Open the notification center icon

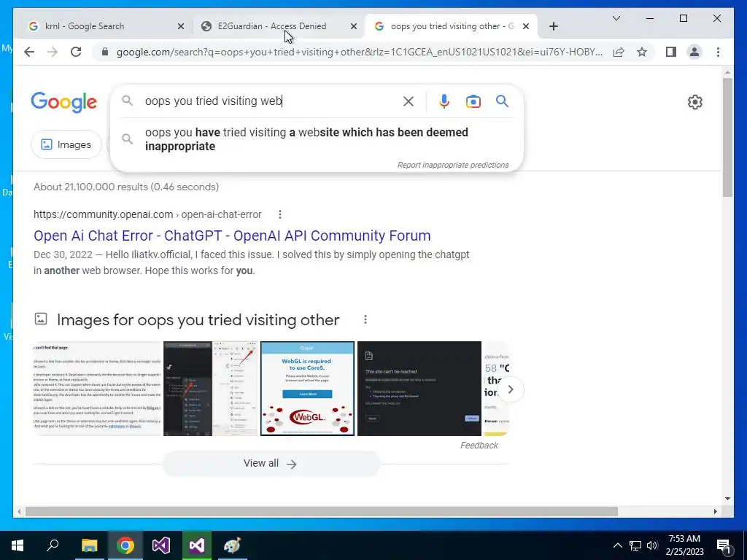click(724, 545)
